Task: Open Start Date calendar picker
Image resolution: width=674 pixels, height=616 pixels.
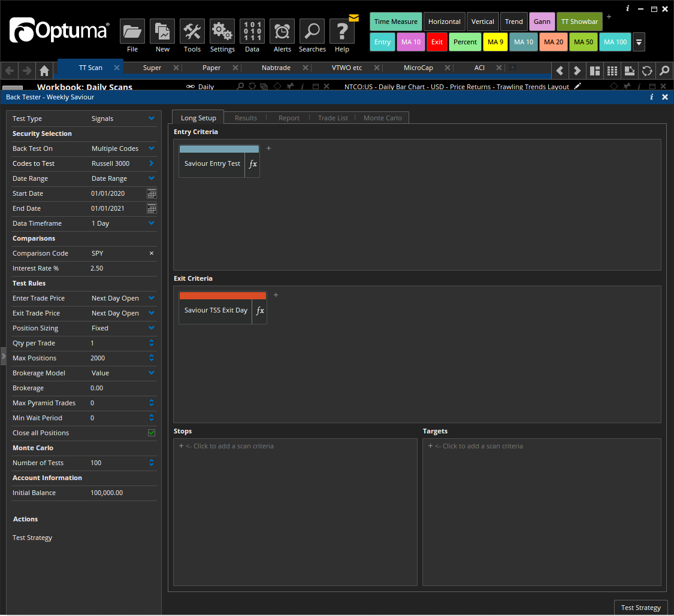Action: coord(152,193)
